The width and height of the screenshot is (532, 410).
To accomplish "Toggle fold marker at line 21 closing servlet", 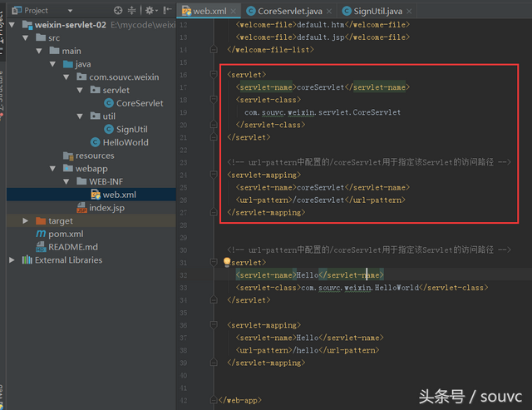I will click(x=214, y=137).
